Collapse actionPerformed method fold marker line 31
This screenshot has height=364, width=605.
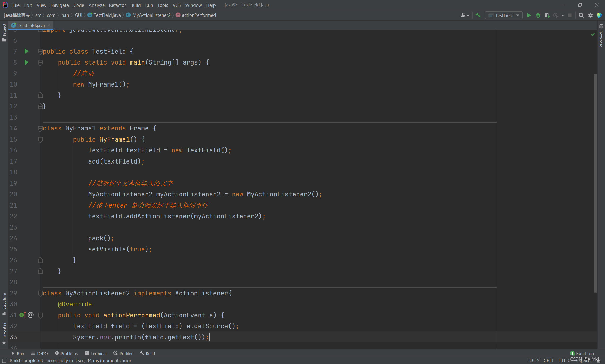40,315
